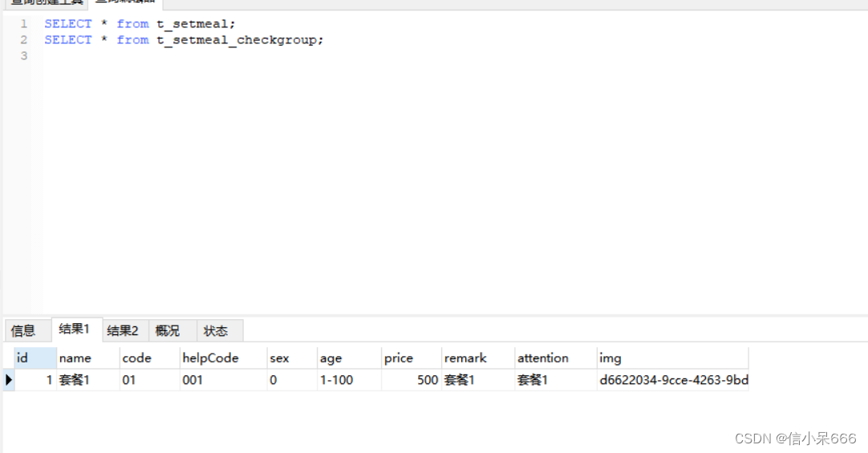This screenshot has width=868, height=453.
Task: Select the age cell showing 1-100
Action: (x=337, y=380)
